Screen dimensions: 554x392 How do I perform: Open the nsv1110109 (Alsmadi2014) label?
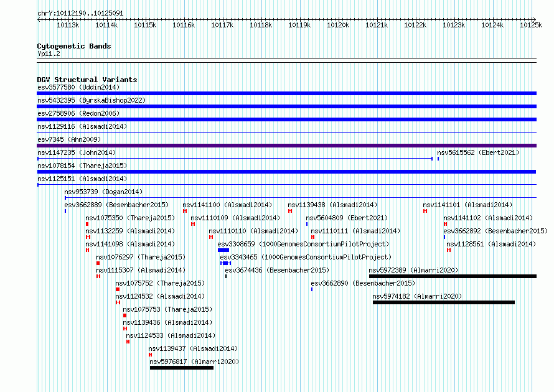(x=235, y=218)
